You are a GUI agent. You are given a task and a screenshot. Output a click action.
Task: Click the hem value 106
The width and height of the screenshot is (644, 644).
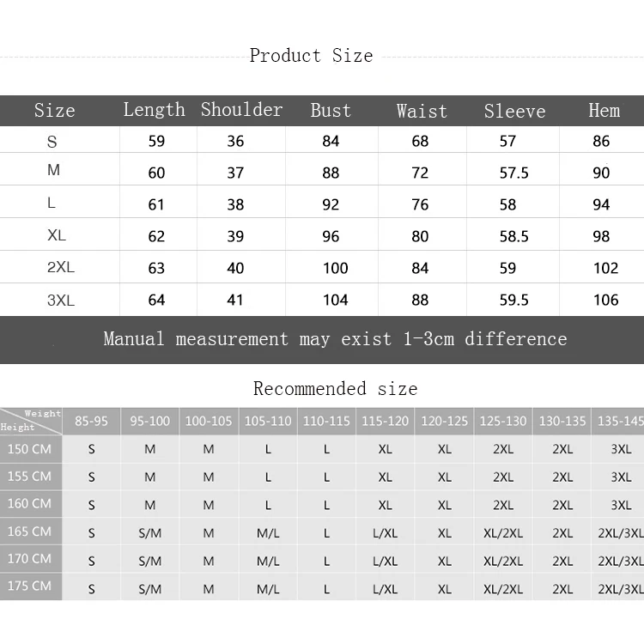605,300
